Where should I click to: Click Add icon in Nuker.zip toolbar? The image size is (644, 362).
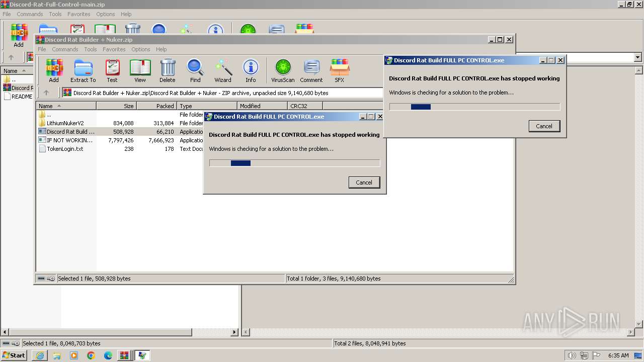pyautogui.click(x=53, y=71)
